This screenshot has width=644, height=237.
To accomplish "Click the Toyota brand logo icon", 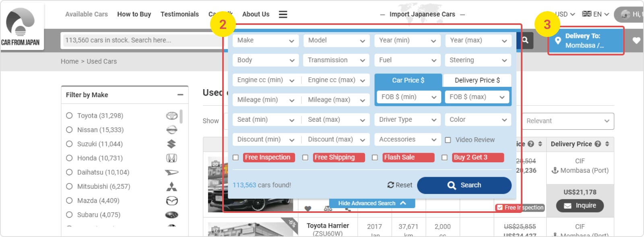I will [172, 116].
